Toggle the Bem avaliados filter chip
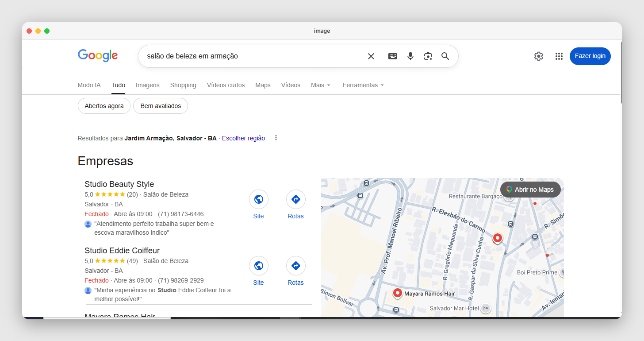The width and height of the screenshot is (644, 341). pyautogui.click(x=161, y=106)
